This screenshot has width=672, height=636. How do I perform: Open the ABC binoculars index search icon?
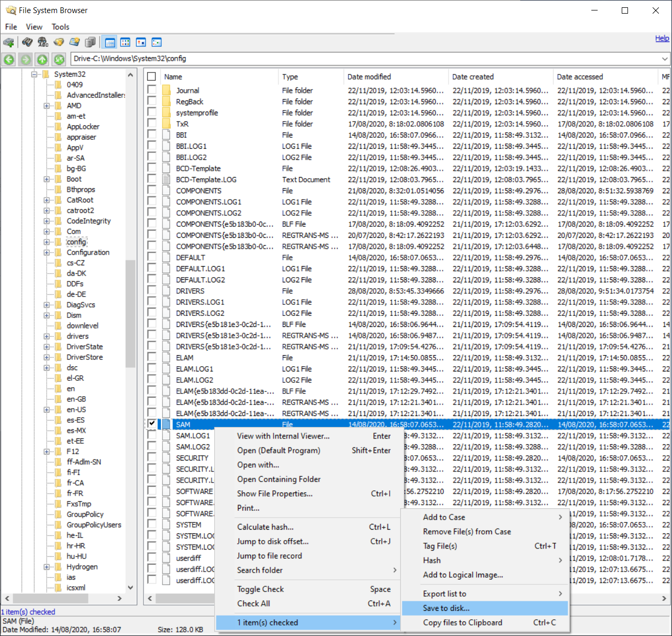click(43, 42)
